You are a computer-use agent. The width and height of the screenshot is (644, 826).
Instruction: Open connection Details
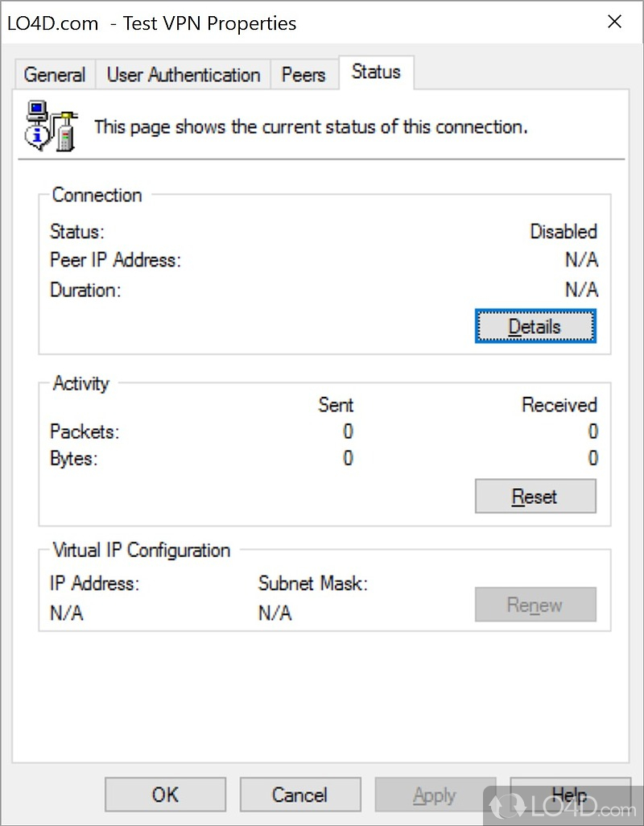coord(535,327)
